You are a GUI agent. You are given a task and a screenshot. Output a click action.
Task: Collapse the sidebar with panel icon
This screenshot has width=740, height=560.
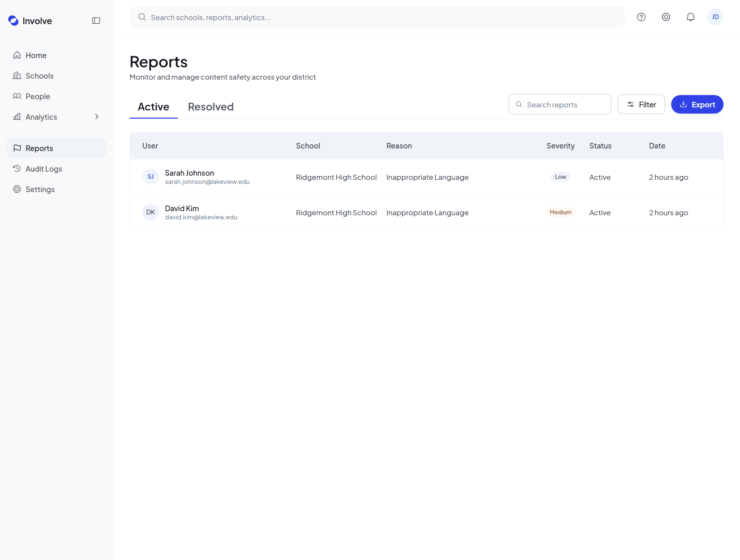(96, 21)
